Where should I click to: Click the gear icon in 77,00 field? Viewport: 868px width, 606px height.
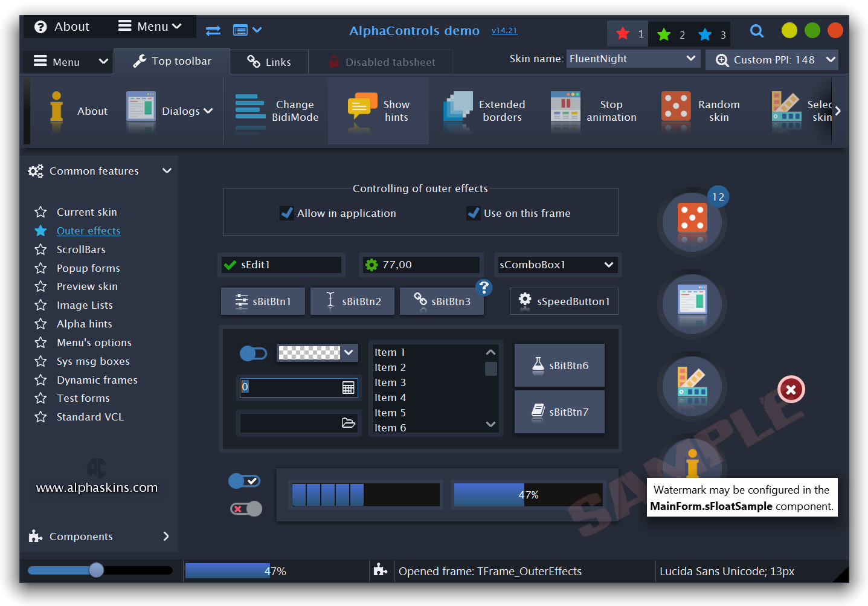click(x=371, y=265)
